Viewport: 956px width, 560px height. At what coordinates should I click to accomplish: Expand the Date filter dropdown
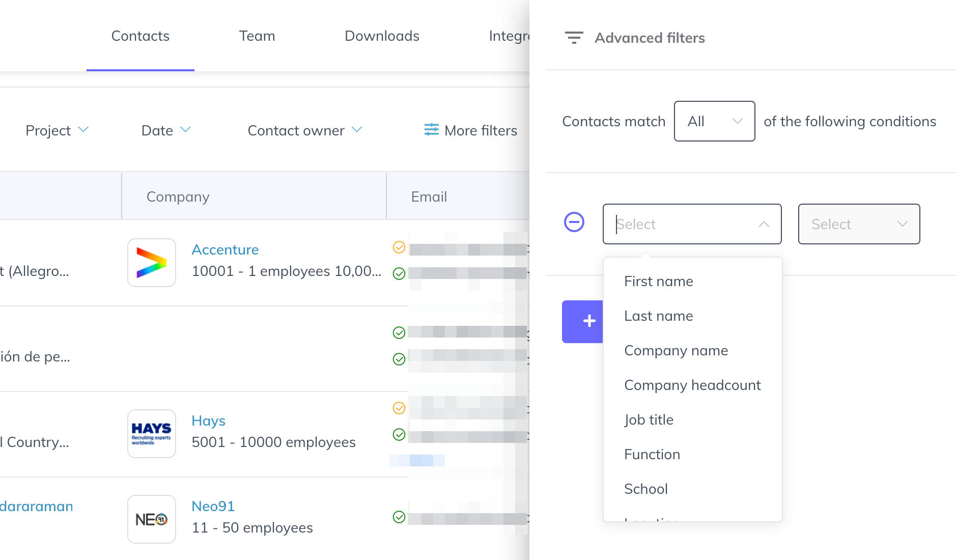pyautogui.click(x=166, y=130)
